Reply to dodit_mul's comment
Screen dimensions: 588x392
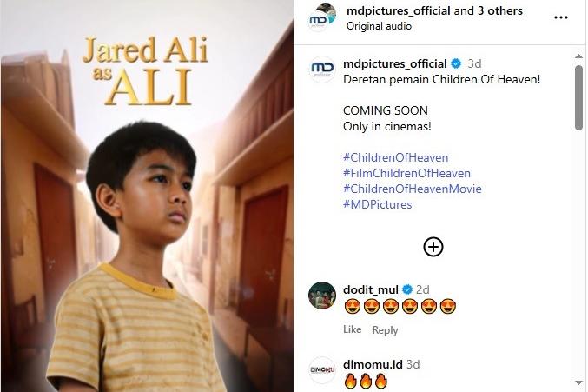pyautogui.click(x=385, y=329)
